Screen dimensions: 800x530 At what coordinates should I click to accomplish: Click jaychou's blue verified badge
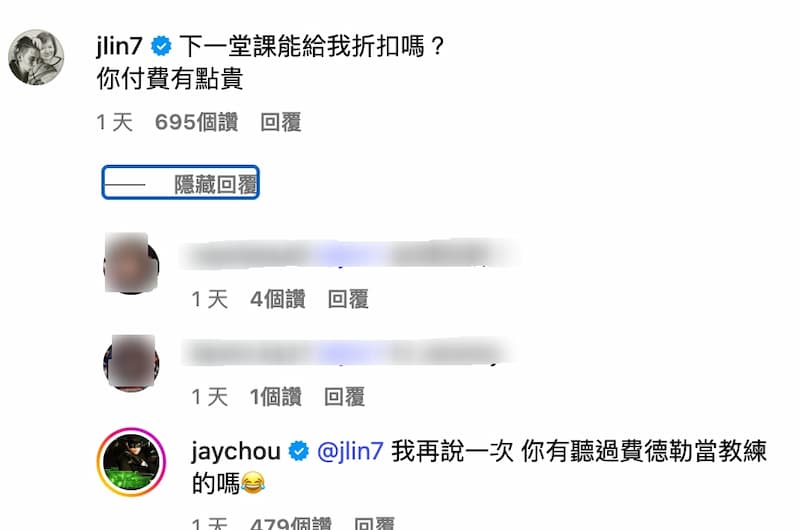(x=298, y=451)
